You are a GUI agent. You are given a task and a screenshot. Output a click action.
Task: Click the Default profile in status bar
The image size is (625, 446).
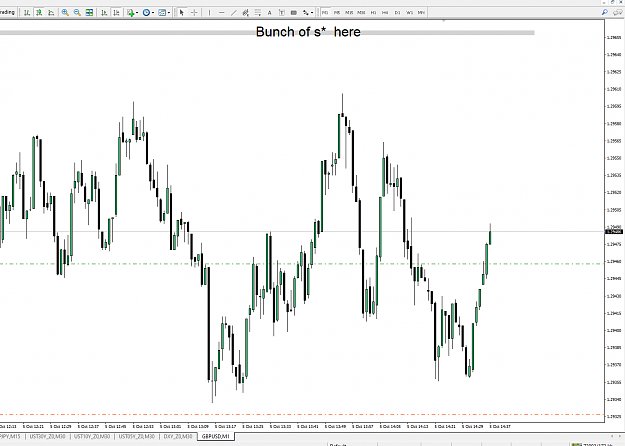tap(338, 444)
